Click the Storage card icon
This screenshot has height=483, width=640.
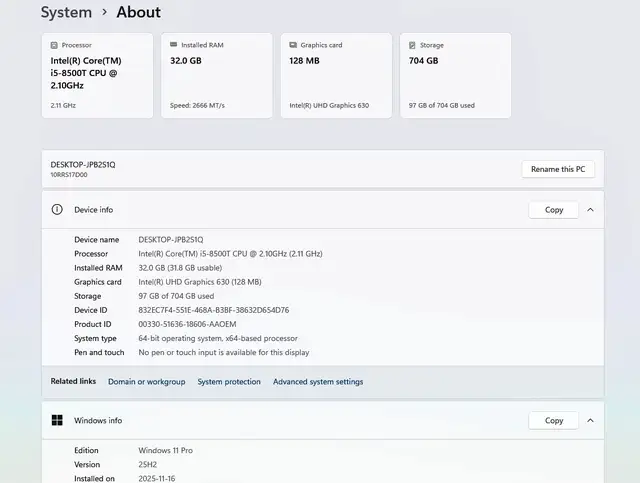(x=412, y=45)
